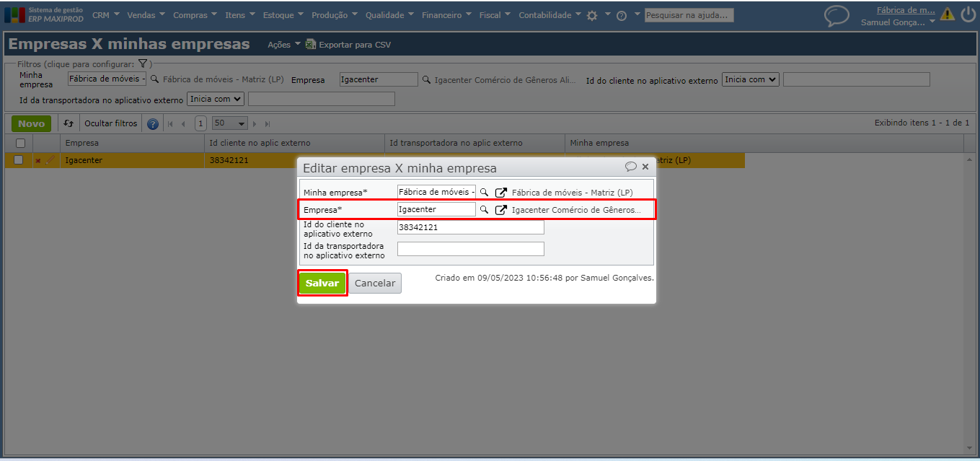The width and height of the screenshot is (980, 461).
Task: Click the Novo button
Action: pos(31,123)
